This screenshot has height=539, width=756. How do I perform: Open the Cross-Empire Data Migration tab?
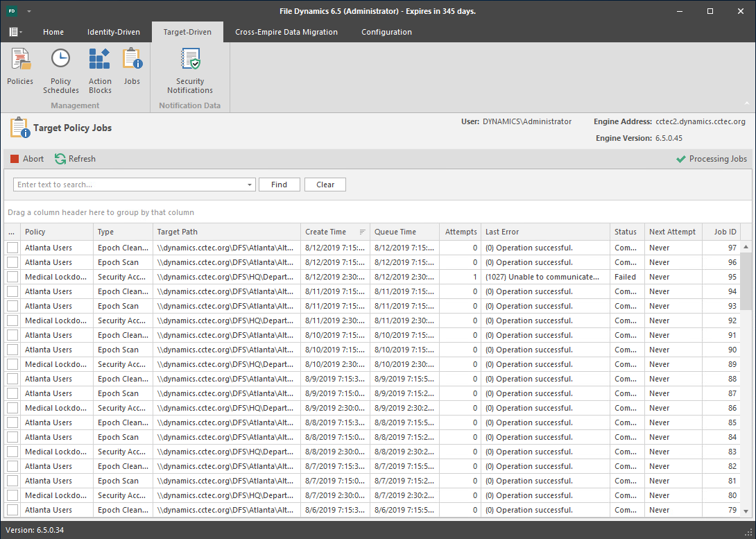(286, 32)
